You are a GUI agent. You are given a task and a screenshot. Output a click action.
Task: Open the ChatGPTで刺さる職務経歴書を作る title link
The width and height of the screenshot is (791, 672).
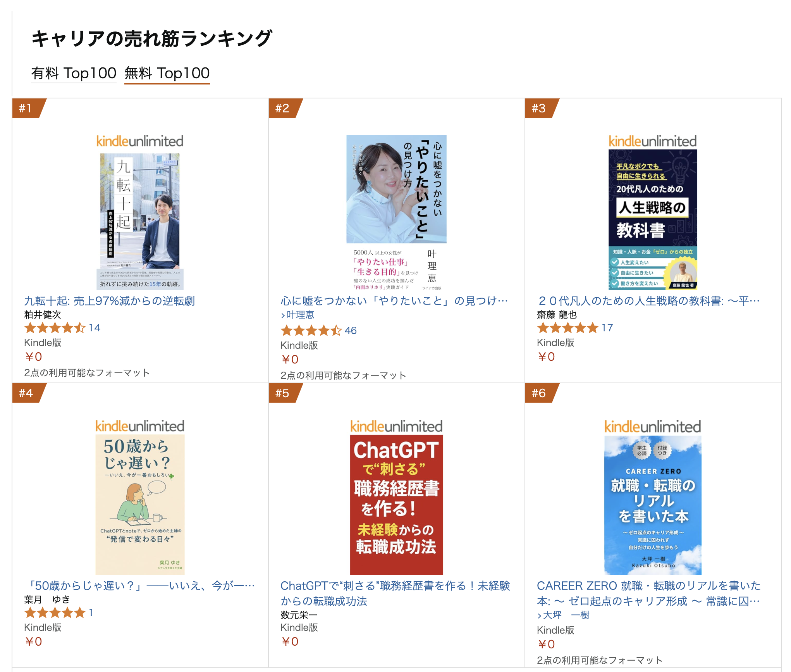(395, 593)
